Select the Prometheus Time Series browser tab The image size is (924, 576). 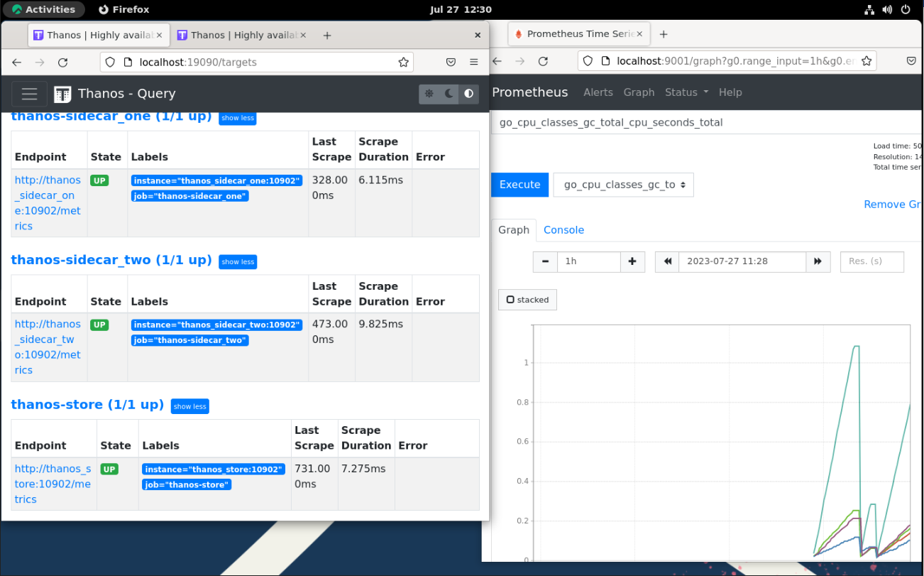580,34
